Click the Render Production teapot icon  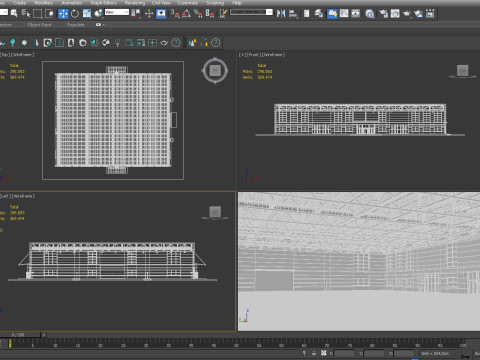click(407, 14)
